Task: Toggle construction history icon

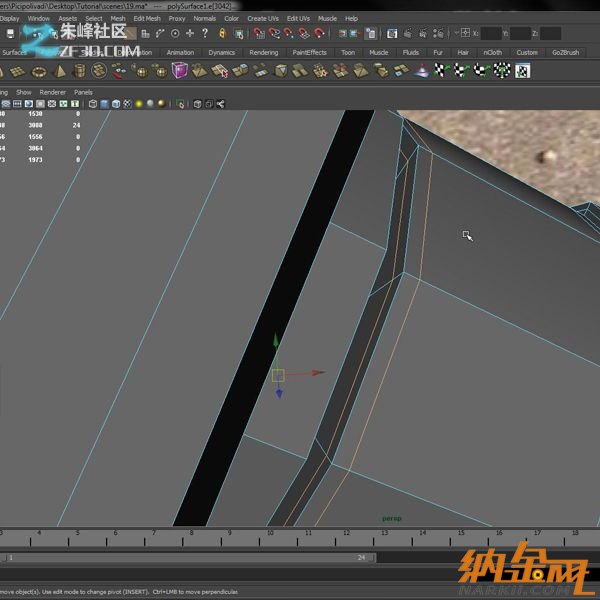Action: click(370, 34)
